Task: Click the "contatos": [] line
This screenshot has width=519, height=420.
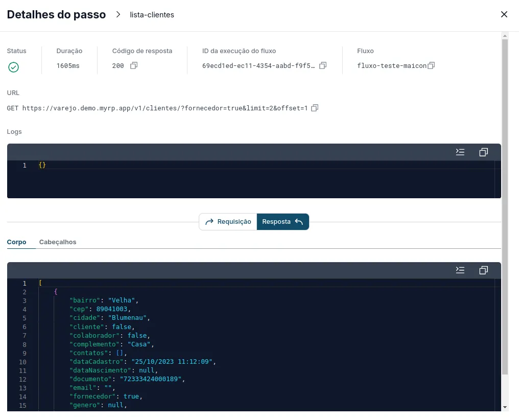Action: click(x=98, y=353)
